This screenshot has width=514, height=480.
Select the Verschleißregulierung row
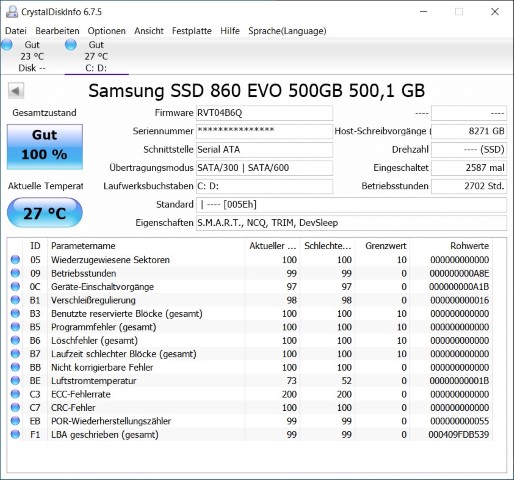[250, 300]
